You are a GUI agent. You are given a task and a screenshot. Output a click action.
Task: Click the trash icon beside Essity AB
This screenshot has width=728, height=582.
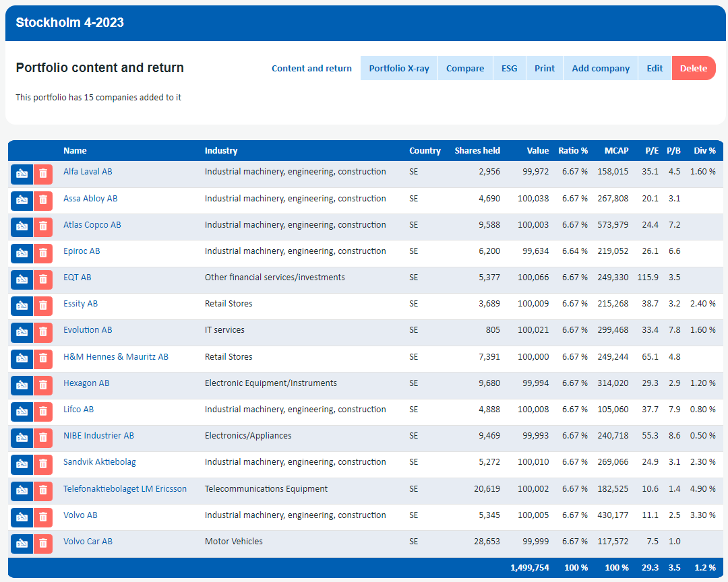pyautogui.click(x=43, y=306)
